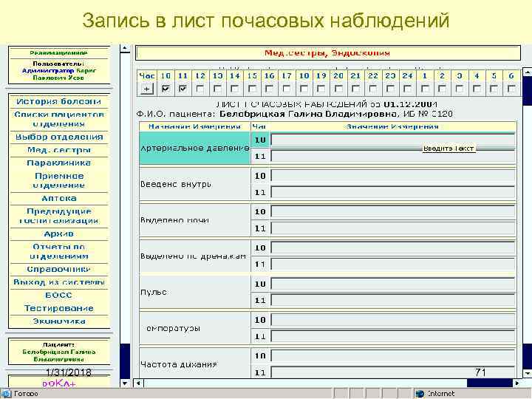The width and height of the screenshot is (532, 399).
Task: Open Аптека section
Action: point(59,198)
